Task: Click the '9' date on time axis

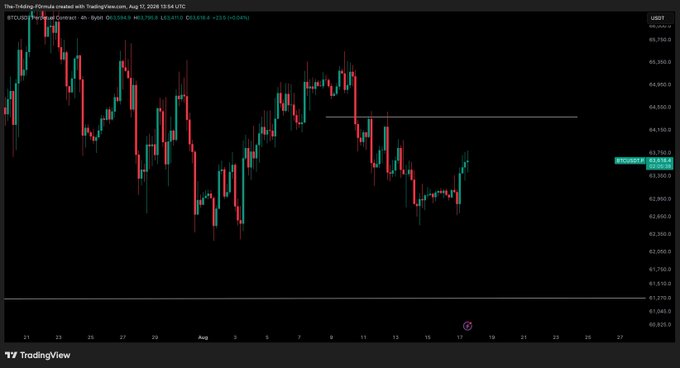Action: pyautogui.click(x=331, y=337)
